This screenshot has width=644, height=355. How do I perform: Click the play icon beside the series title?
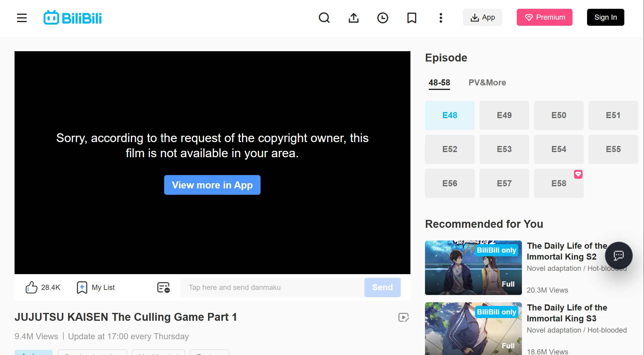tap(403, 317)
